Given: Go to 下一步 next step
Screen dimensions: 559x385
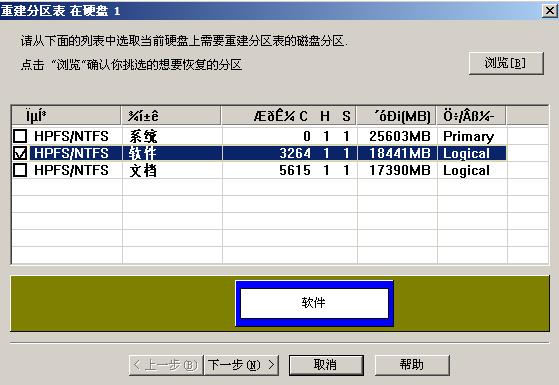Looking at the screenshot, I should (241, 365).
